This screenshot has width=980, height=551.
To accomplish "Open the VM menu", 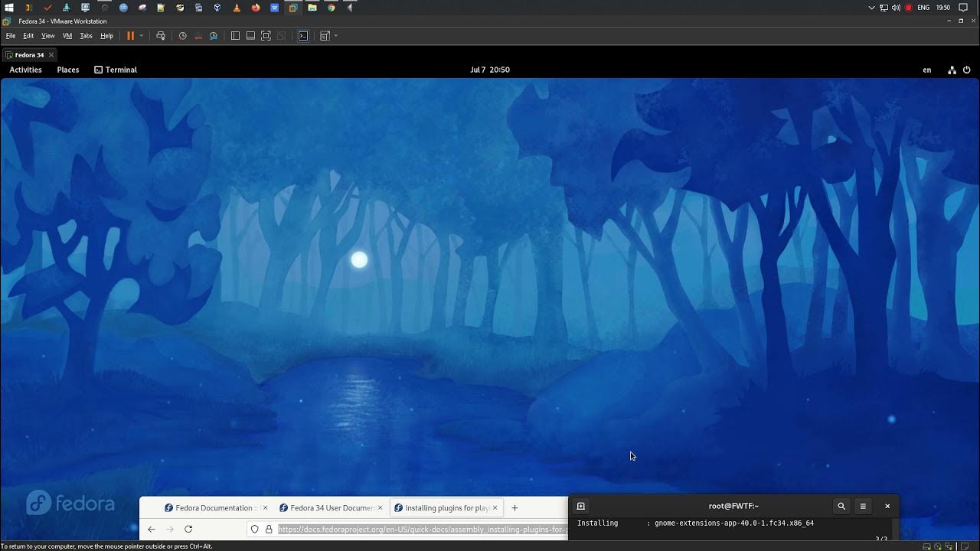I will coord(67,36).
